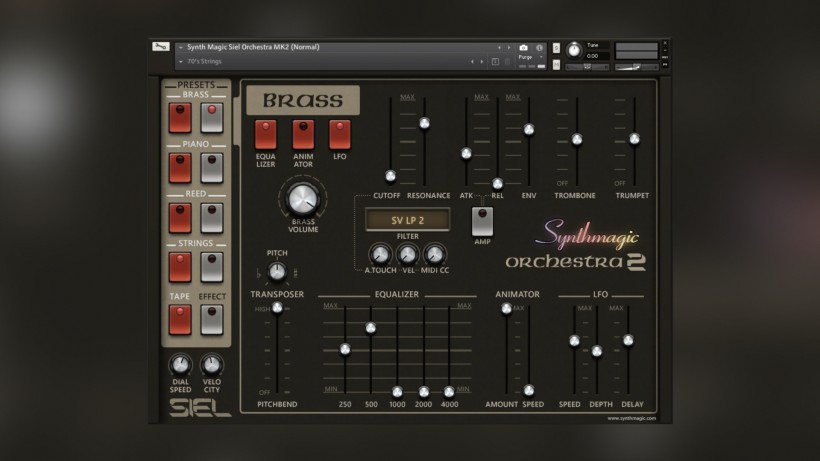
Task: Click the Cutoff slider handle
Action: pos(391,176)
